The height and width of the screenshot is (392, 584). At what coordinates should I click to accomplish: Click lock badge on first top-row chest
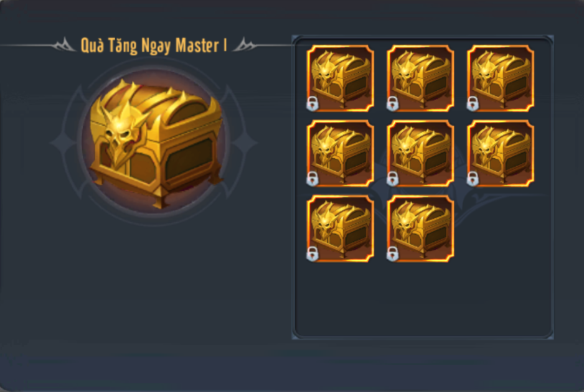pos(313,104)
